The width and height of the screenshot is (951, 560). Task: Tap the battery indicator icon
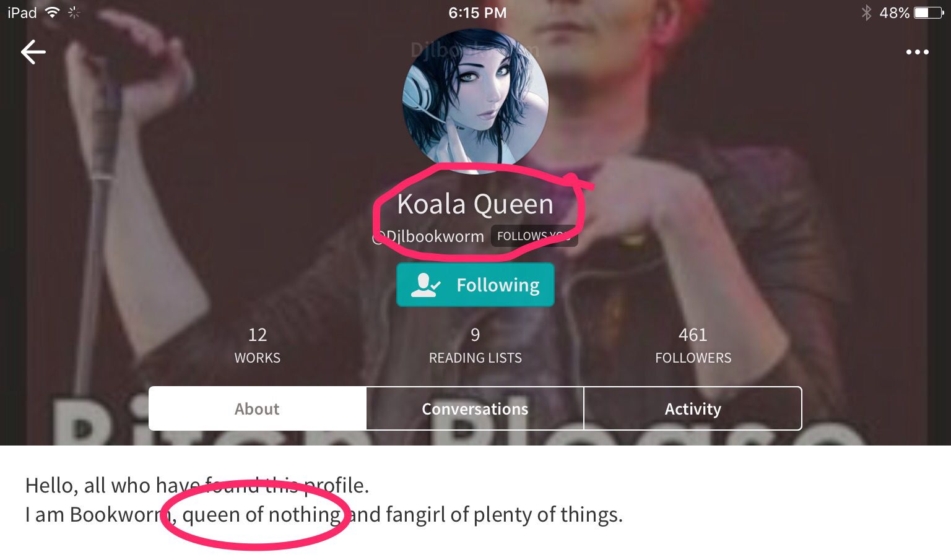click(929, 12)
